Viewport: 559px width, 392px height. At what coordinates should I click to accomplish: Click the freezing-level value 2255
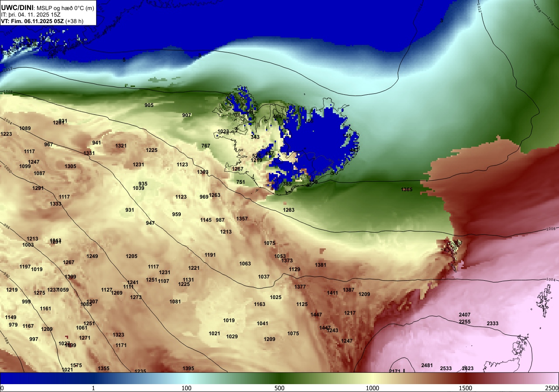coord(465,322)
